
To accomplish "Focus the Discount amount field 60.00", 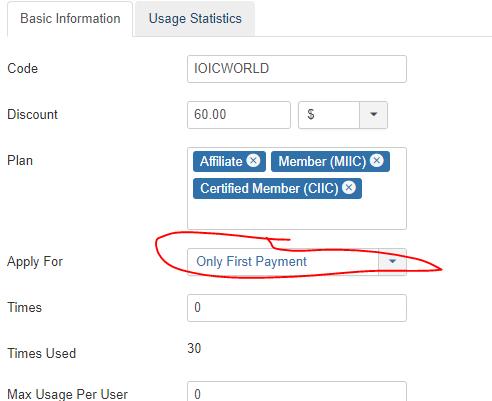I will [239, 115].
